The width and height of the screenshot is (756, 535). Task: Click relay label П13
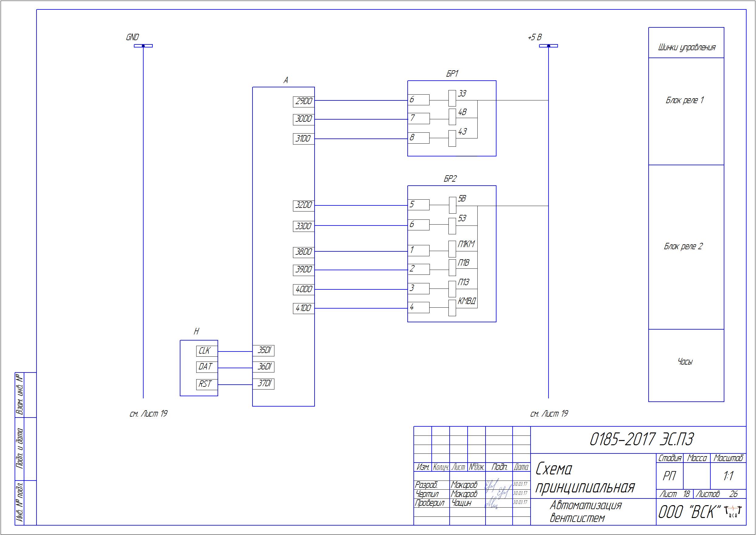pos(464,282)
